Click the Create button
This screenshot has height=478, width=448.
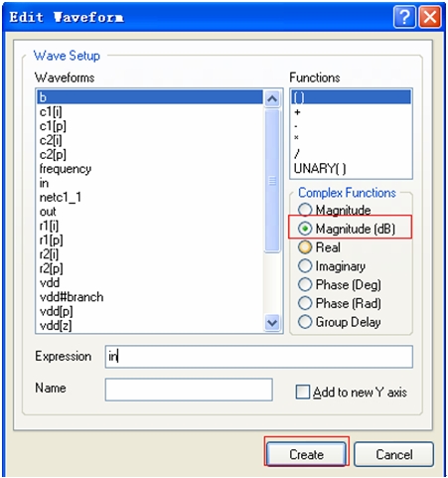(306, 454)
